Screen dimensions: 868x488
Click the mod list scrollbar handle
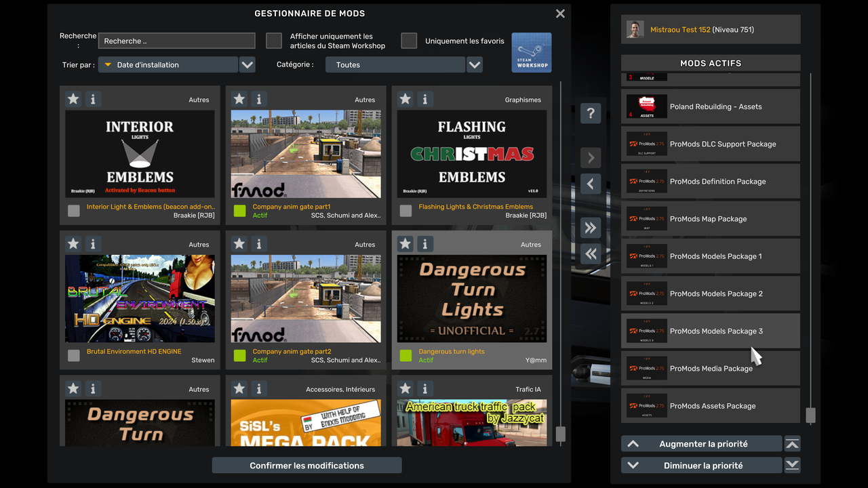click(x=560, y=434)
